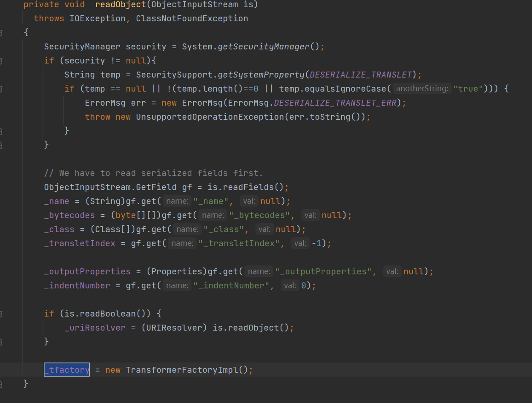Click getSecurityManager method call

click(x=263, y=46)
